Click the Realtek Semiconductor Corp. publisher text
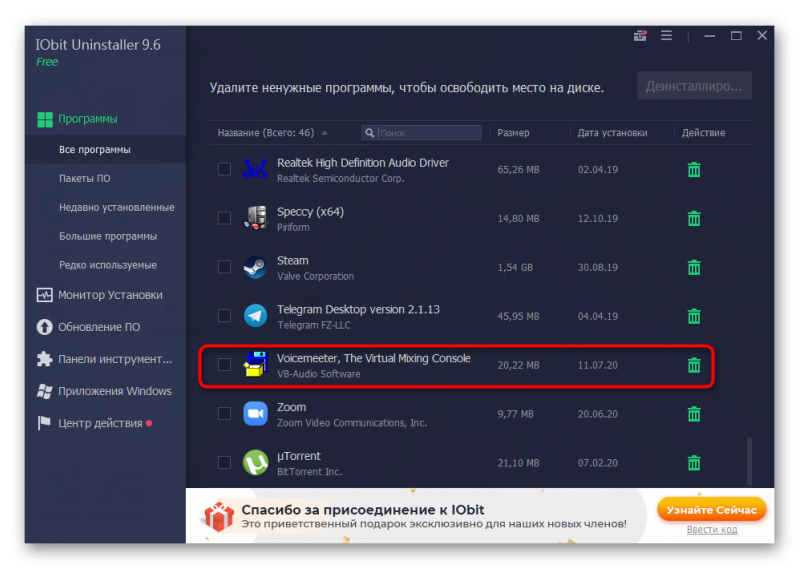 340,179
